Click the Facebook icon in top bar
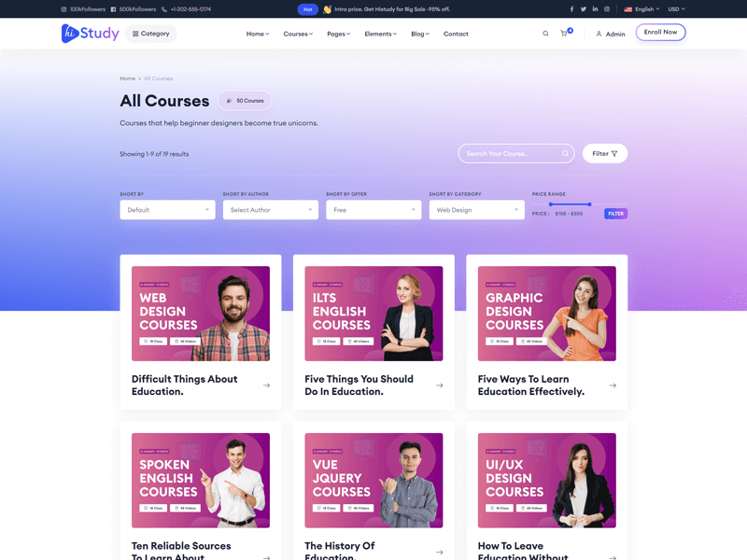 point(571,9)
